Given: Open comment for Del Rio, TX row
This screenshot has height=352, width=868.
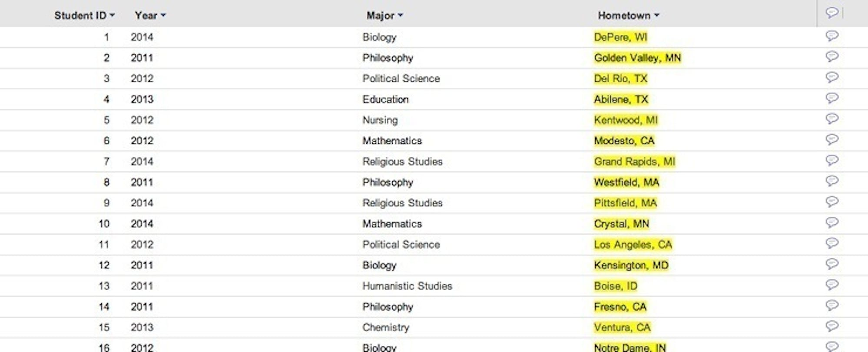Looking at the screenshot, I should point(832,77).
